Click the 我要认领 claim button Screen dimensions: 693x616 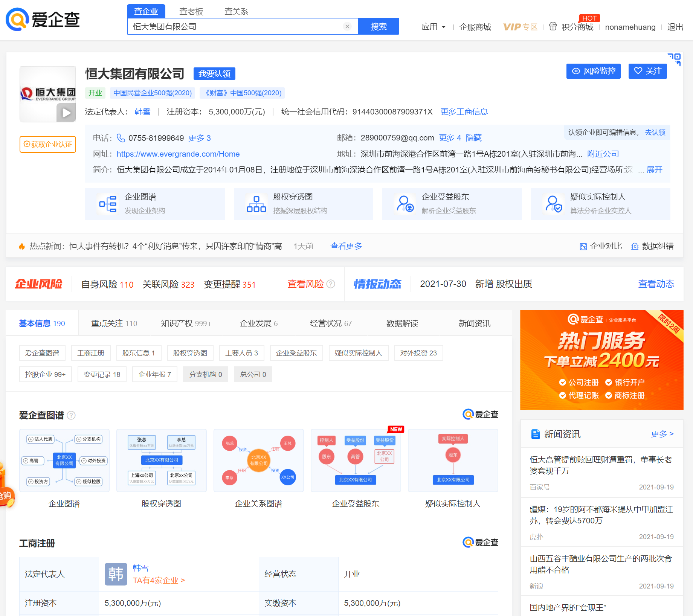[x=214, y=74]
